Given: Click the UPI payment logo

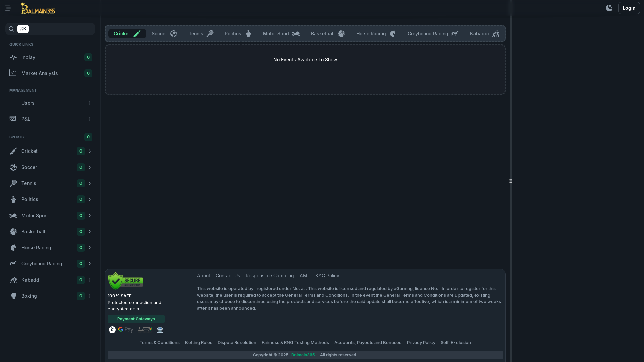Looking at the screenshot, I should (x=145, y=329).
